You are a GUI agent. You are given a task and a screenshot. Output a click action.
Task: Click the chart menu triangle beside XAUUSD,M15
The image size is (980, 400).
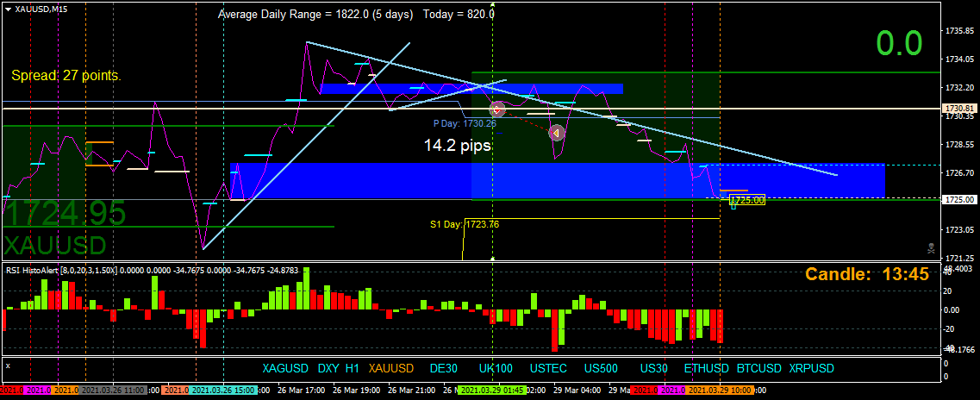click(x=8, y=9)
